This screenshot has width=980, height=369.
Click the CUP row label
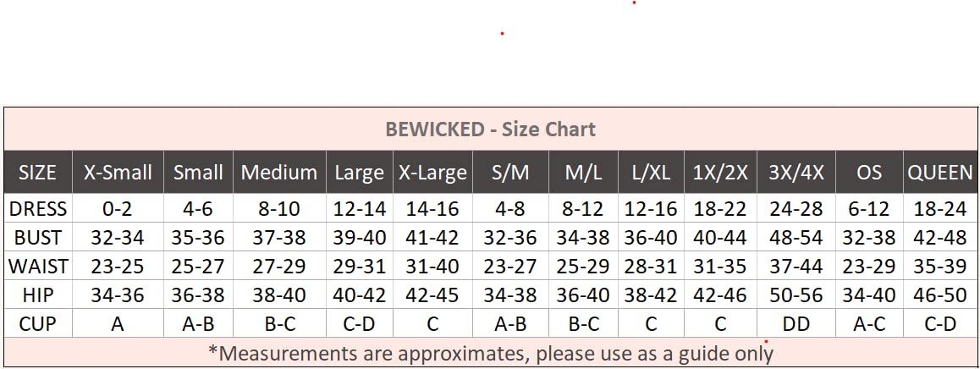pos(37,323)
